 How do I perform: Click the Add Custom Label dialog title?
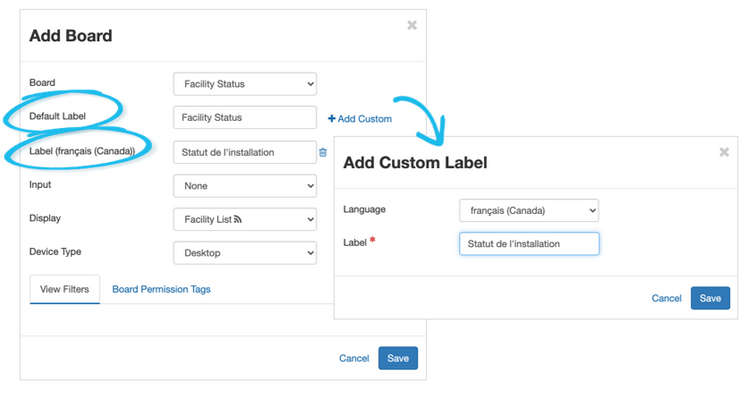(415, 163)
